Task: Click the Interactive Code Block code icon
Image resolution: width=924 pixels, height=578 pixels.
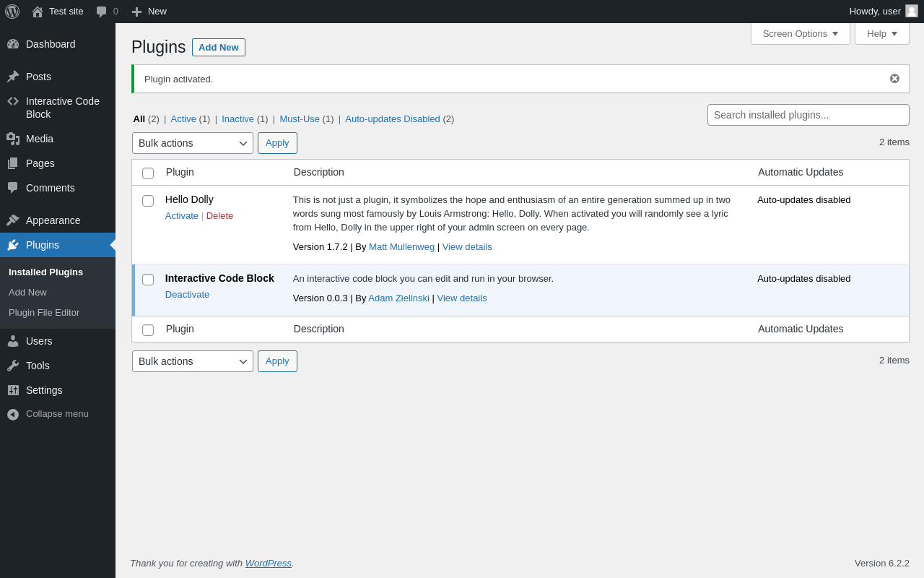Action: (x=13, y=101)
